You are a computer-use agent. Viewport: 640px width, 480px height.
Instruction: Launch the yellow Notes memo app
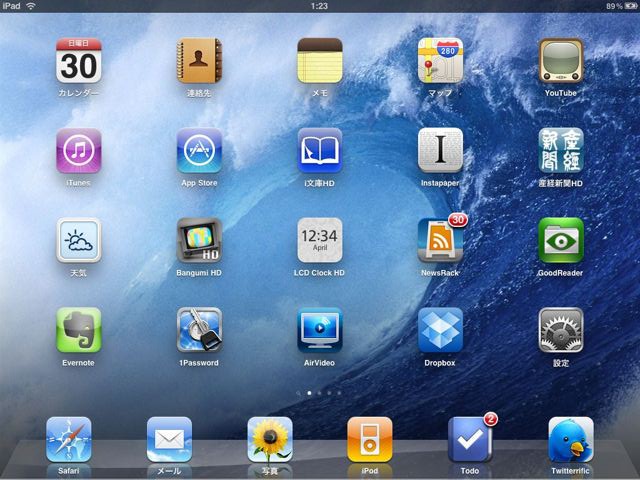pos(320,60)
